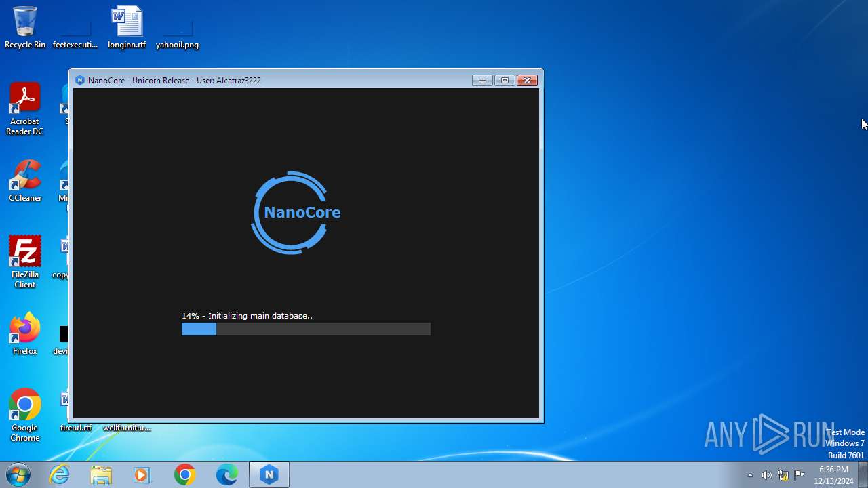868x488 pixels.
Task: Open Internet Explorer from the taskbar
Action: pos(60,474)
